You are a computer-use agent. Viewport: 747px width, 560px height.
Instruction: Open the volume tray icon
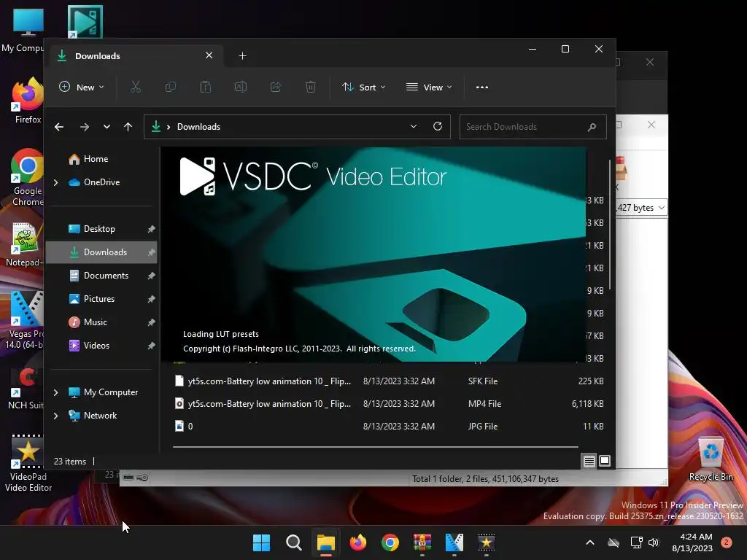653,542
